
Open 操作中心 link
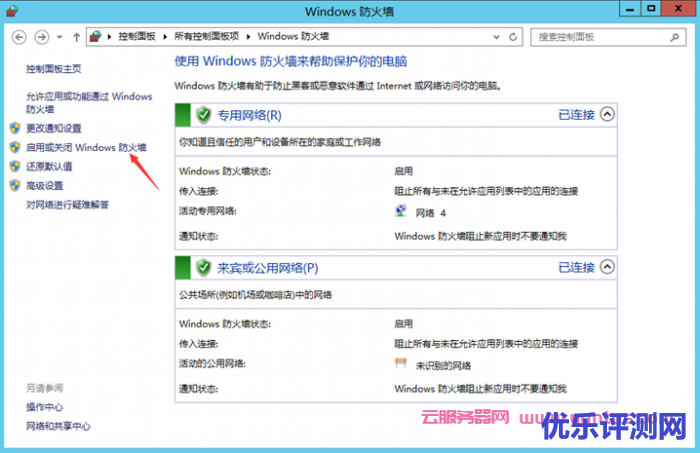(44, 407)
